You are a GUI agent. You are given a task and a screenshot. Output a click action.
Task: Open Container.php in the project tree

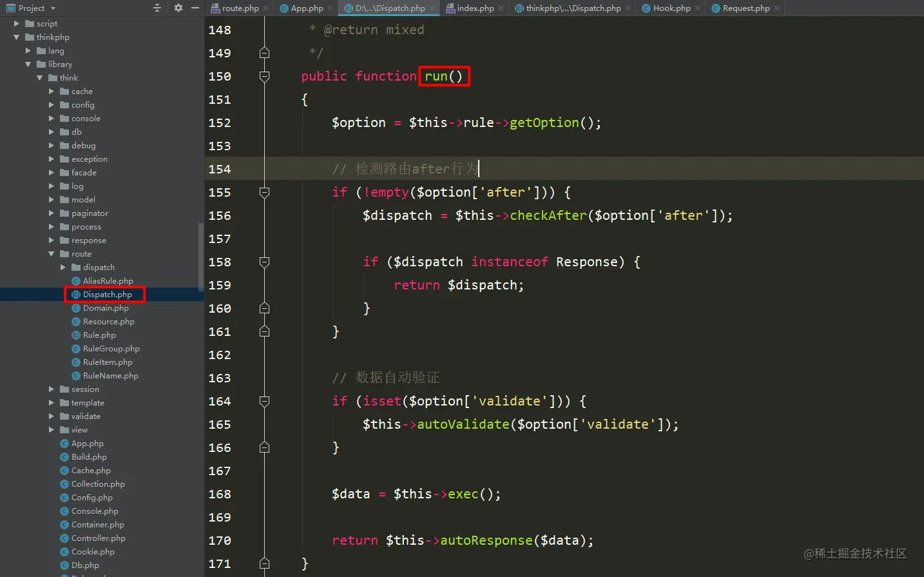point(92,525)
